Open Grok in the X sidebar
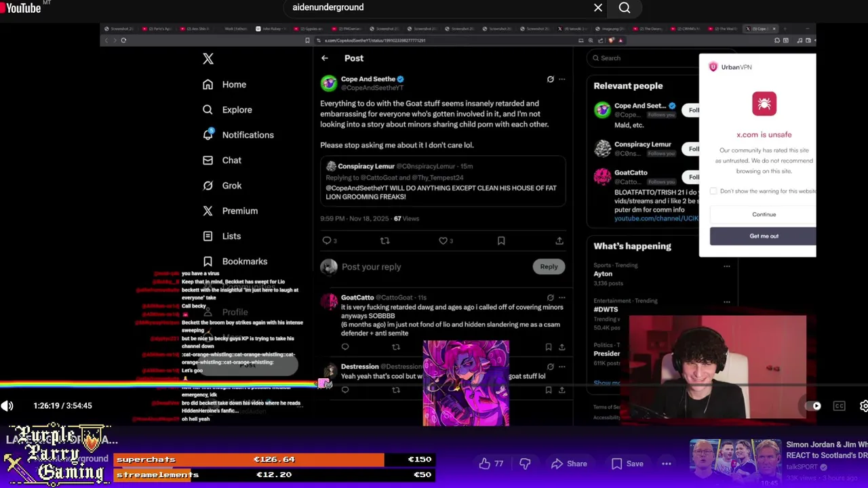Viewport: 868px width, 488px height. pyautogui.click(x=222, y=186)
